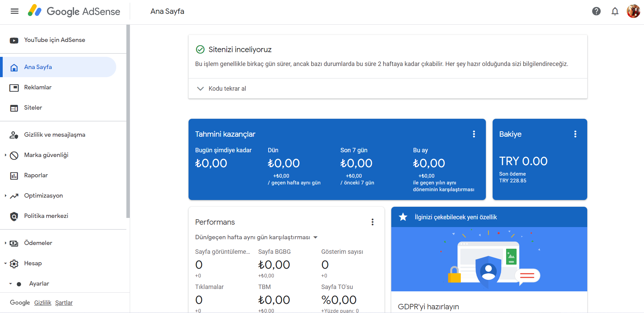Click the Marka güvenliği block icon
Screen dimensions: 644x313
14,155
